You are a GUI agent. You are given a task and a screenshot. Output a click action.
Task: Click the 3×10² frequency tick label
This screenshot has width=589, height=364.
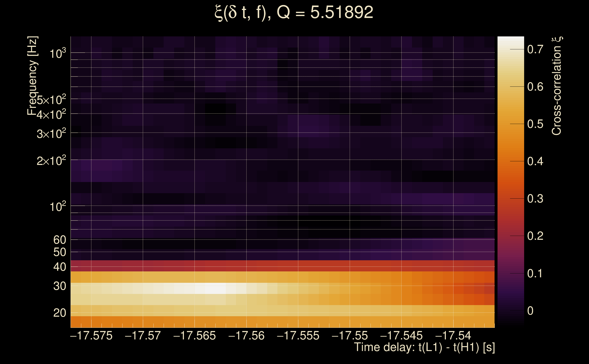51,134
